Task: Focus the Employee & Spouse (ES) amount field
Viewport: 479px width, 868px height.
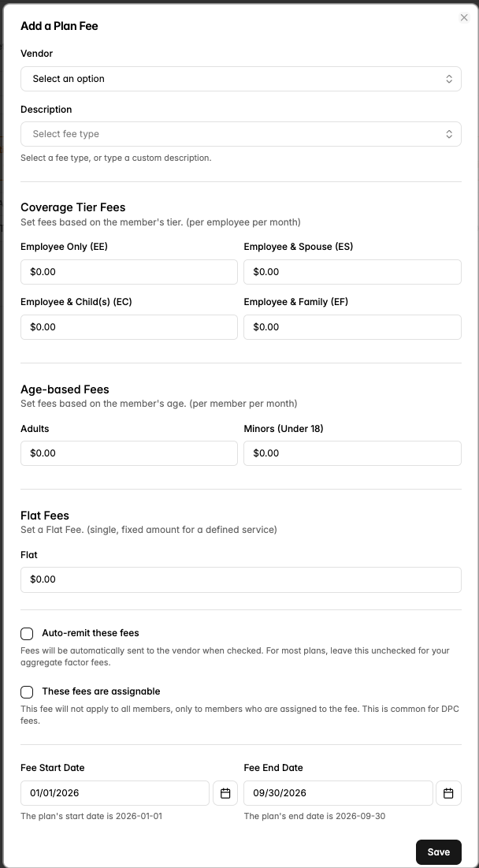Action: (x=352, y=272)
